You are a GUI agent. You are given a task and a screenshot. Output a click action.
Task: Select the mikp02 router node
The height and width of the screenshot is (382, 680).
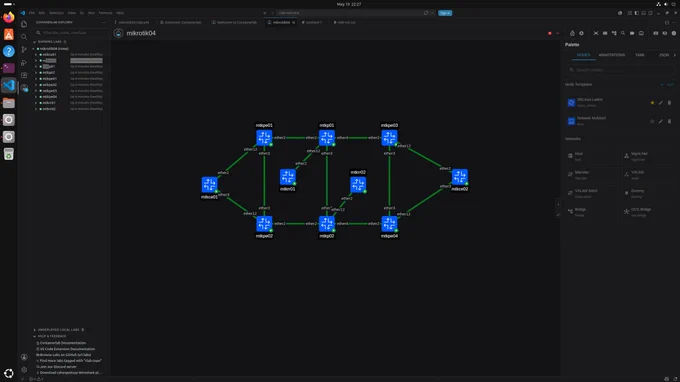point(327,224)
